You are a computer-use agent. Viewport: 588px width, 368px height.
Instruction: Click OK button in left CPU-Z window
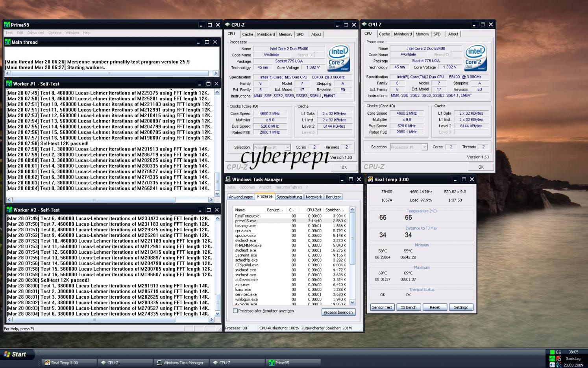coord(344,167)
